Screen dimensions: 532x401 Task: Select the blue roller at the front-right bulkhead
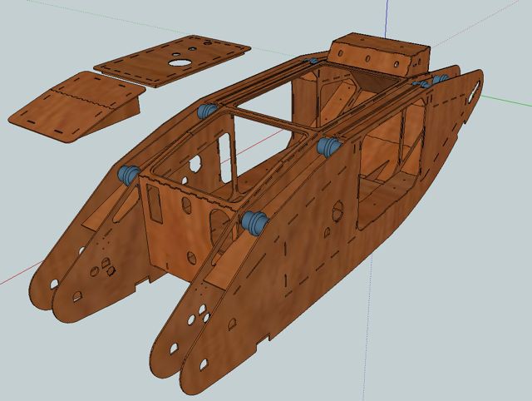tap(254, 222)
